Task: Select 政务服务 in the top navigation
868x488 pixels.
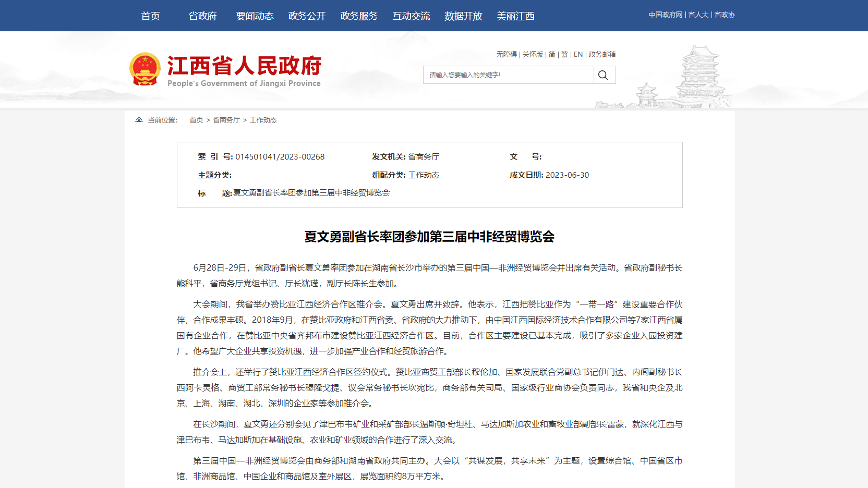Action: [359, 16]
